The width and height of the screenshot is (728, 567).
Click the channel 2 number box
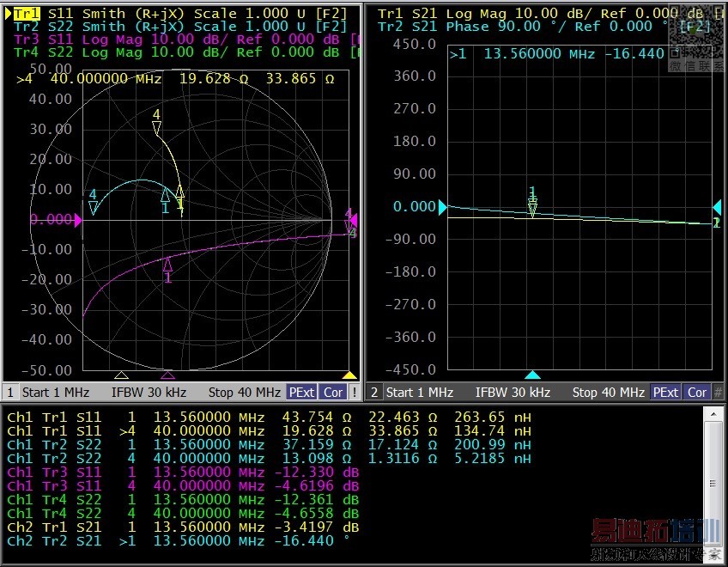(374, 392)
